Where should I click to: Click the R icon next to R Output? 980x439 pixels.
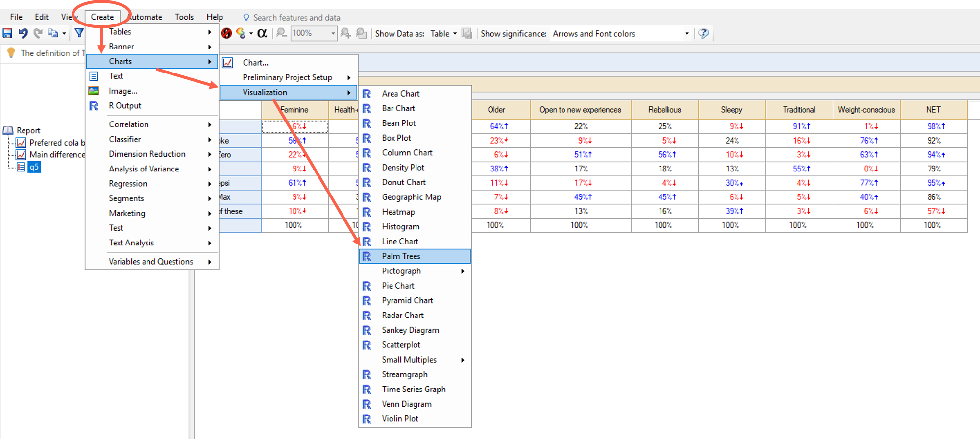94,106
